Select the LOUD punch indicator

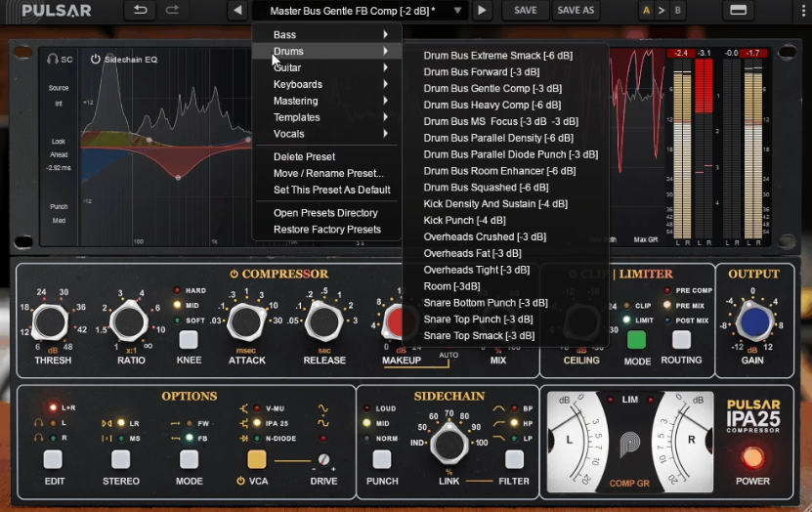pos(367,408)
